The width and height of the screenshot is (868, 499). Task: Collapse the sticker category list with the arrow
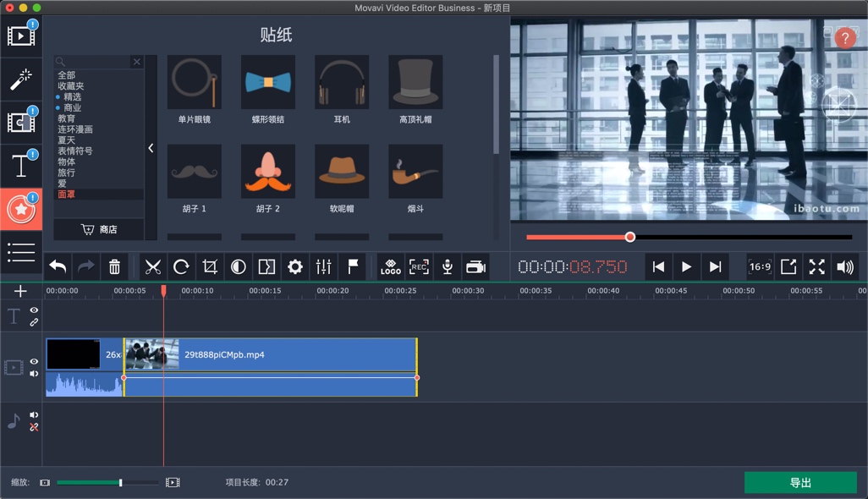[152, 148]
